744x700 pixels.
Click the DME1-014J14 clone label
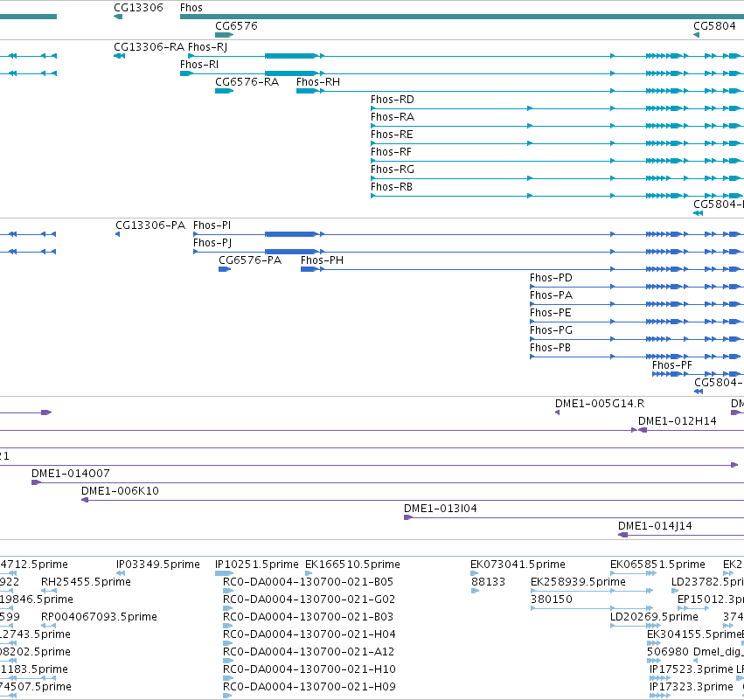(655, 526)
